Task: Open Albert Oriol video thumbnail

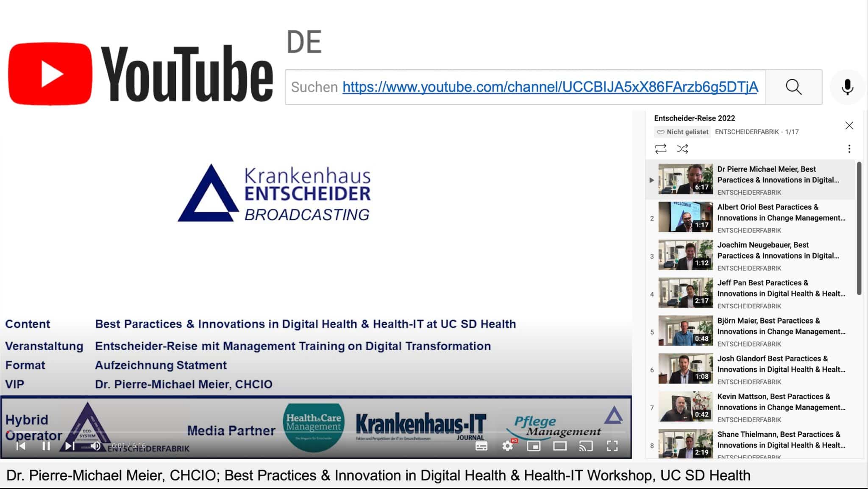Action: coord(685,217)
